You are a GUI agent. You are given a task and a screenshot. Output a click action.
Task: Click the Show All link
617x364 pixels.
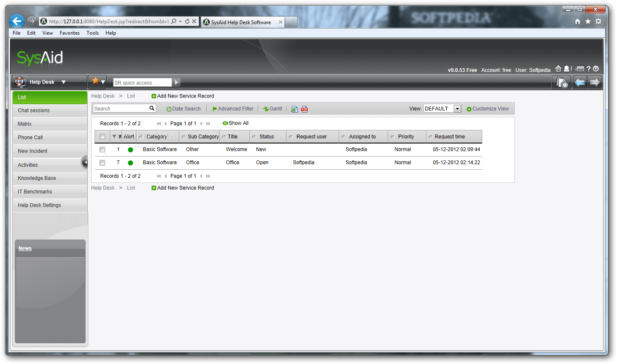[238, 123]
